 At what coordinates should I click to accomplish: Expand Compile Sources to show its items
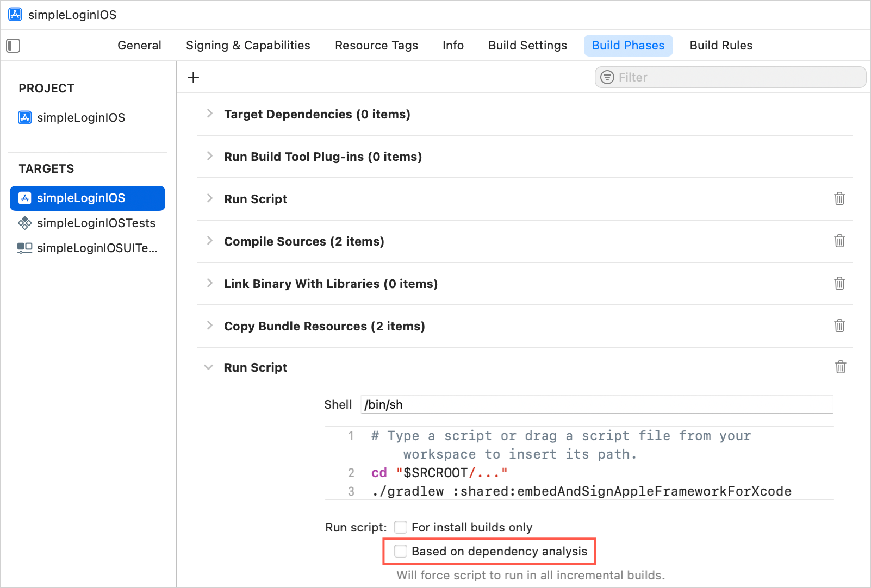[x=209, y=241]
